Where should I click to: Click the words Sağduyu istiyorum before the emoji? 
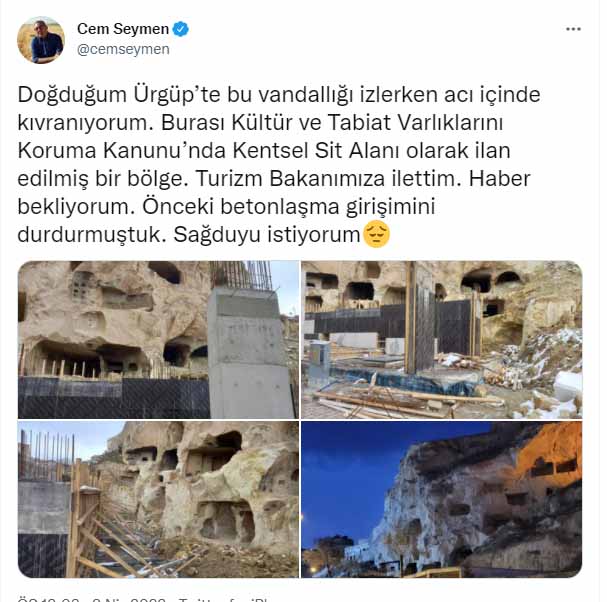267,235
